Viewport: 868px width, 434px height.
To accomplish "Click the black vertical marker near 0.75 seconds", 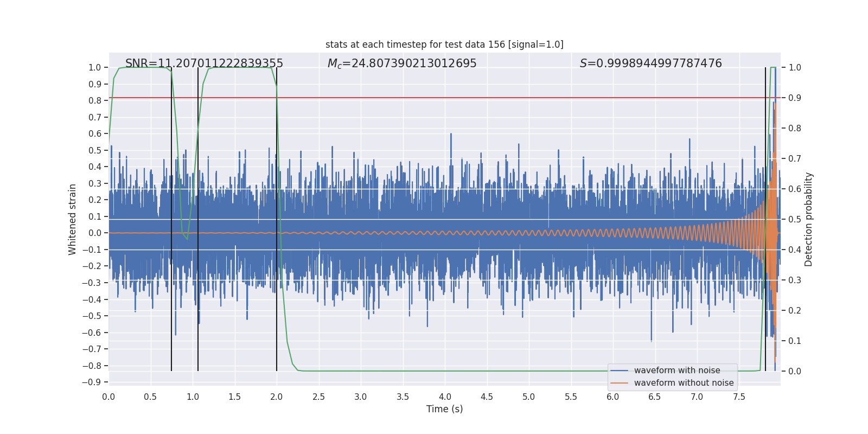I will click(171, 325).
